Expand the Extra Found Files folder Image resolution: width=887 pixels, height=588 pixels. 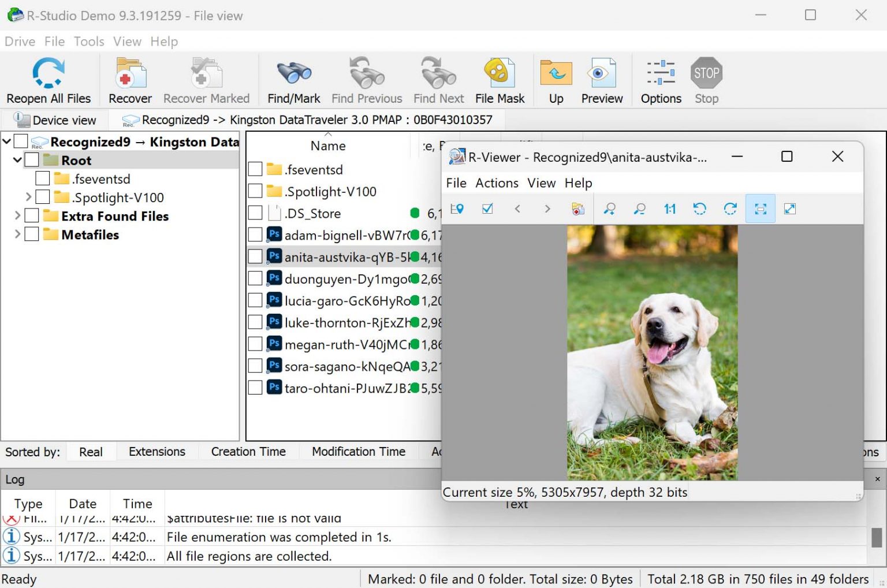(17, 216)
